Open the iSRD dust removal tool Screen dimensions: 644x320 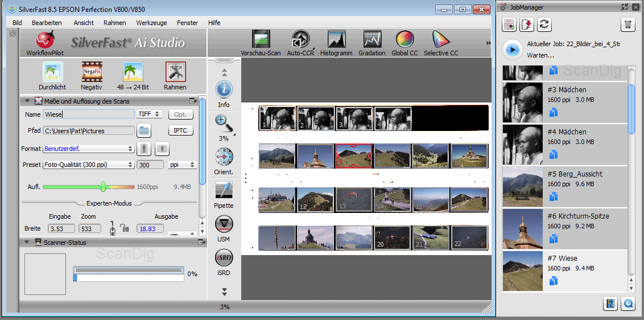tap(224, 258)
